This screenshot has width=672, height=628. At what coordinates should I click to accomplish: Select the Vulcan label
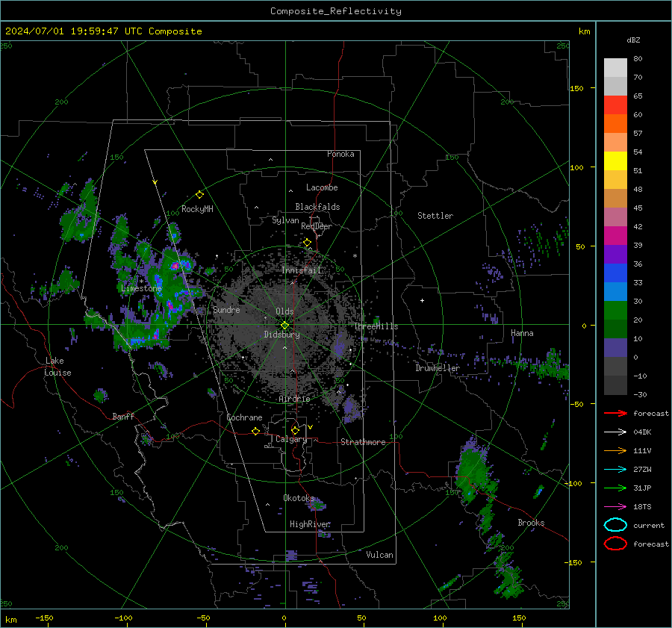click(x=380, y=555)
